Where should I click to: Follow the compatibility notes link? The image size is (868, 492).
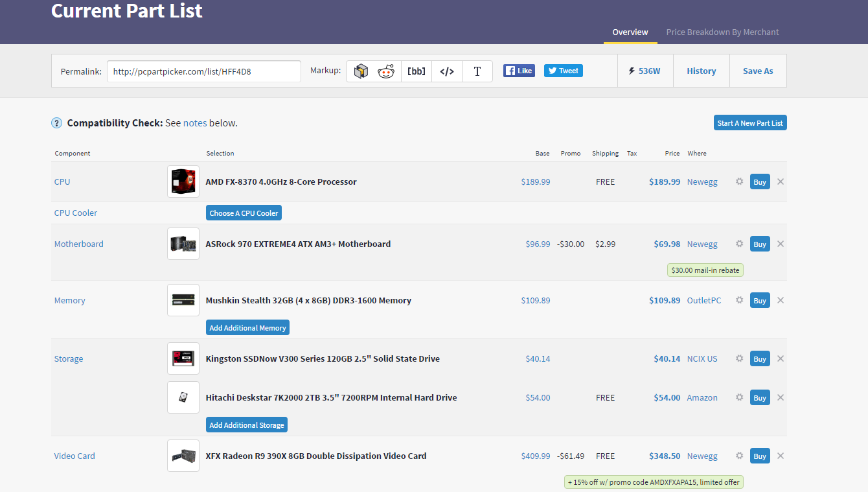(196, 123)
